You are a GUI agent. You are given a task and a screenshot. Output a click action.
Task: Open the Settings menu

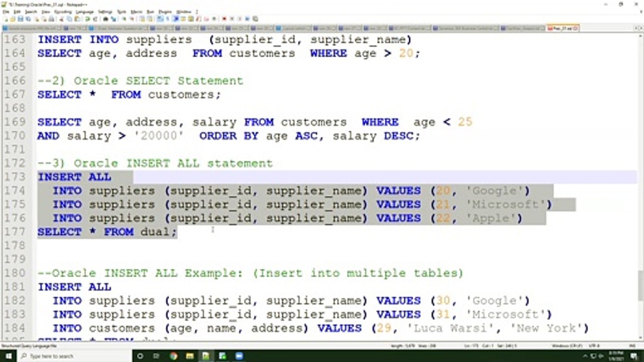pyautogui.click(x=105, y=12)
